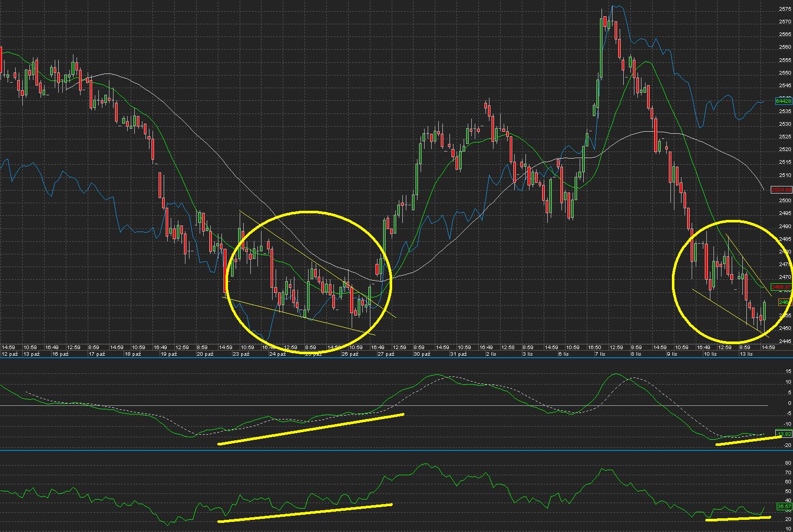This screenshot has width=793, height=532.
Task: Click the red 2504.89 moving average tag
Action: [x=781, y=190]
